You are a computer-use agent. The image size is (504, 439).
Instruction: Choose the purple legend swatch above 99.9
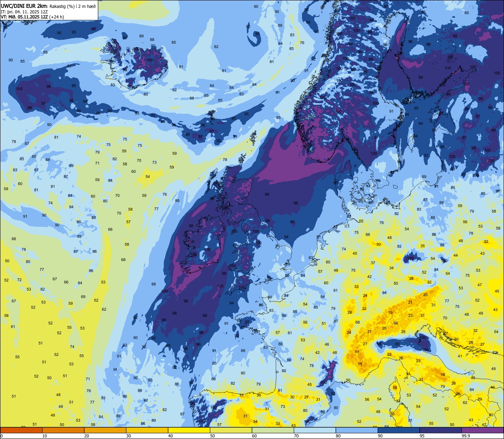(482, 430)
